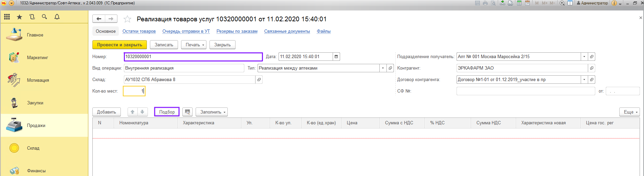The width and height of the screenshot is (644, 176).
Task: Open the notifications bell
Action: click(57, 17)
